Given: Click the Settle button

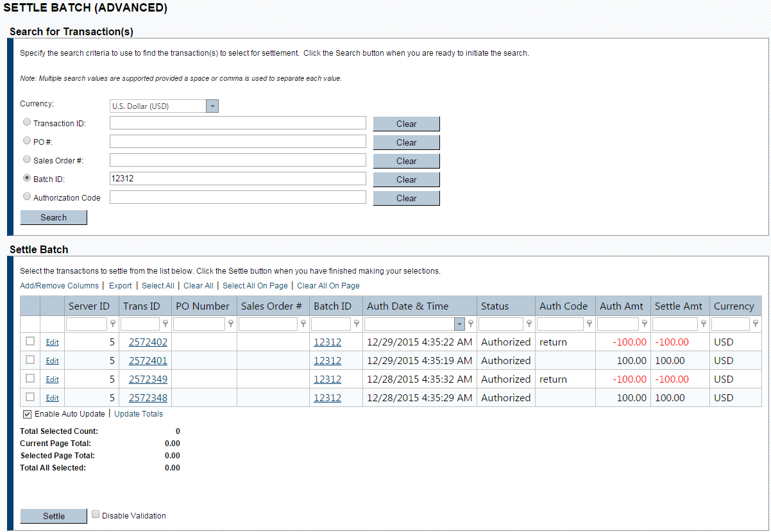Looking at the screenshot, I should point(54,516).
